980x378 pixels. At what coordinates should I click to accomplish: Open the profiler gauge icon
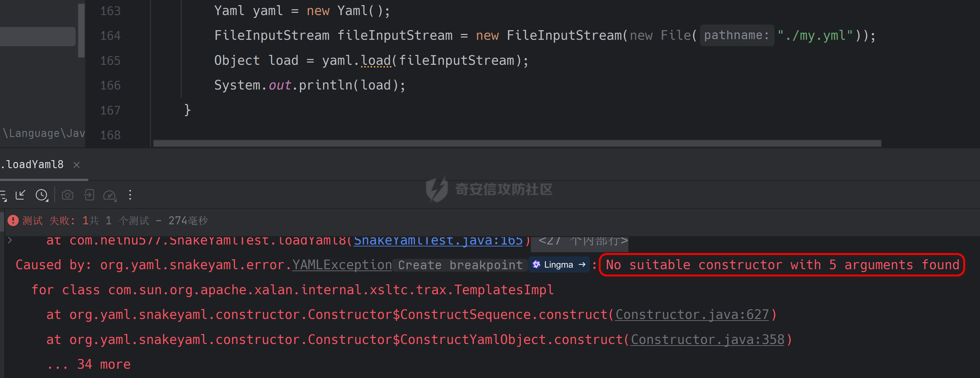[x=110, y=195]
